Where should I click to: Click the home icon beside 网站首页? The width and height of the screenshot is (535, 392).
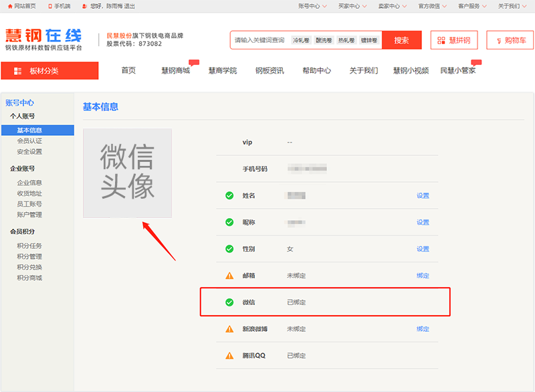pos(9,6)
